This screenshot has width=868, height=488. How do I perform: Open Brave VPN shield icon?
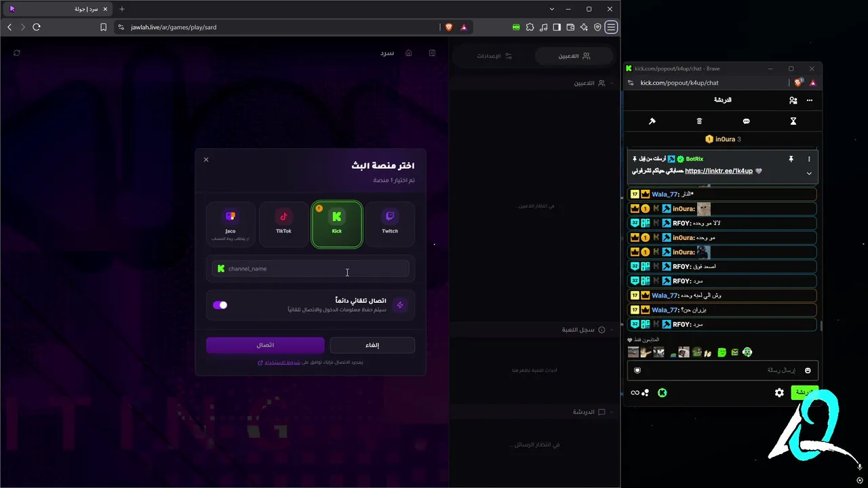597,27
